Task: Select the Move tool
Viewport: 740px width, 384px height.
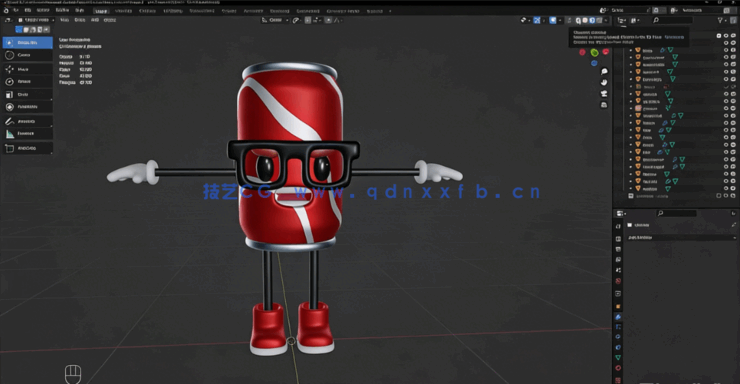Action: (27, 69)
